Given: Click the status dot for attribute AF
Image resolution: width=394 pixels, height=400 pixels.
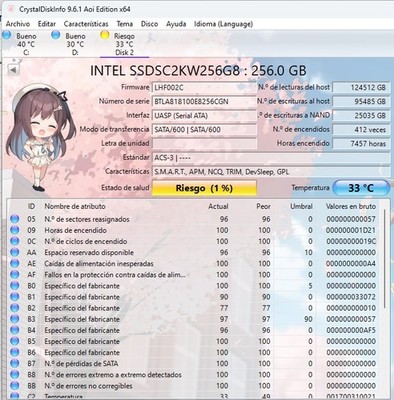Looking at the screenshot, I should 14,274.
